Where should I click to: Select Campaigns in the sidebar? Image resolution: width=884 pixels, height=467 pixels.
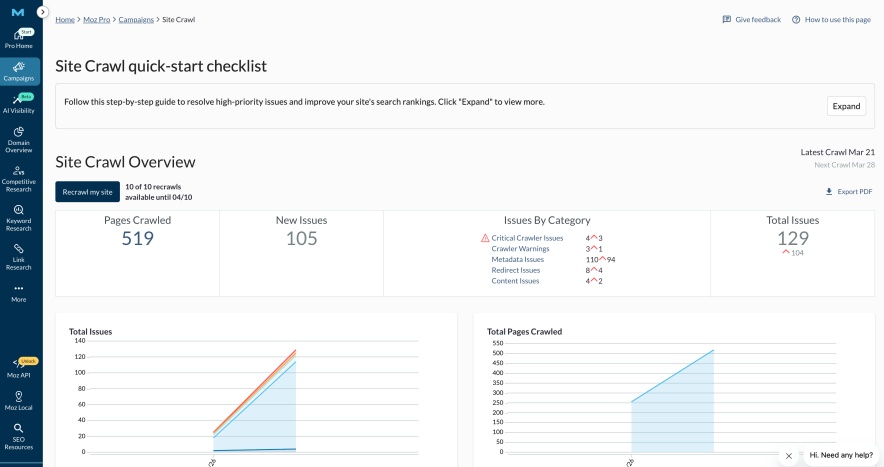[x=20, y=72]
